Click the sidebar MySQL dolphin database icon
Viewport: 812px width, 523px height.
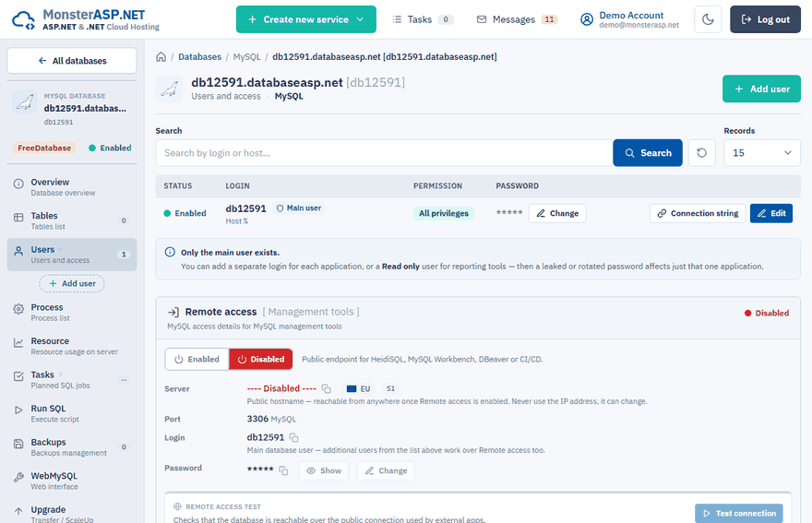click(x=25, y=102)
